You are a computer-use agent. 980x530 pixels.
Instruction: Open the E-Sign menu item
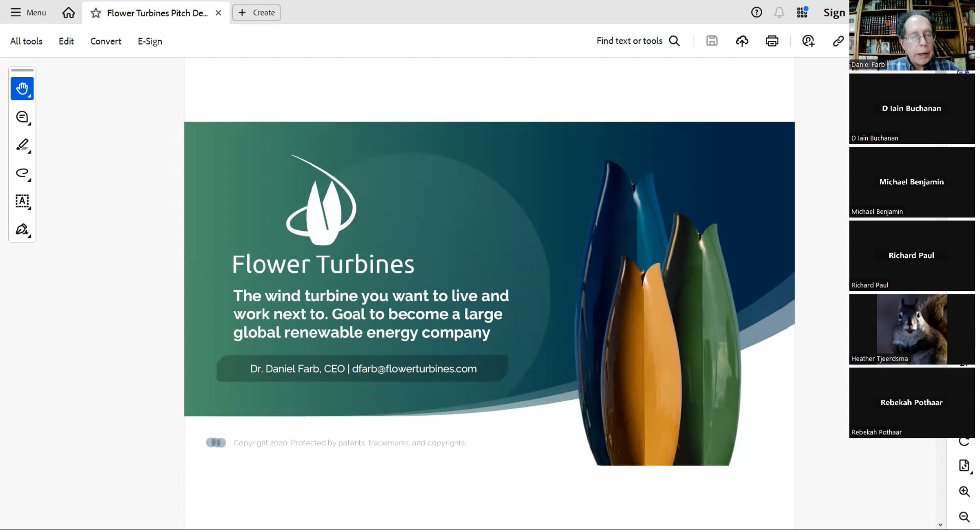(150, 41)
